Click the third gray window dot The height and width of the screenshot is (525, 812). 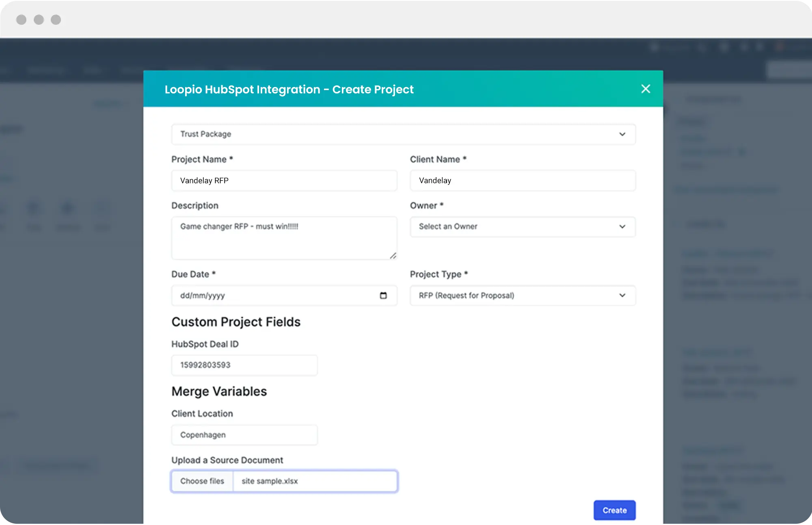point(56,20)
